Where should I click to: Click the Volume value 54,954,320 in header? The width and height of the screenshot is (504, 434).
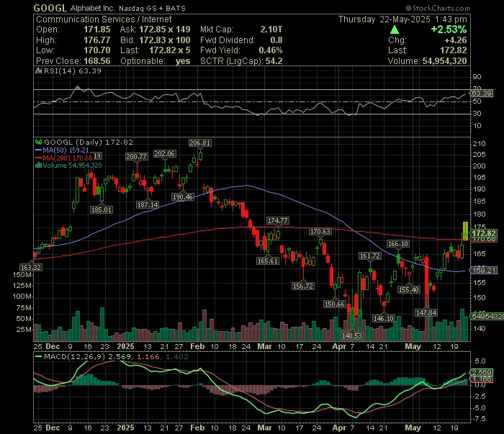click(x=444, y=61)
